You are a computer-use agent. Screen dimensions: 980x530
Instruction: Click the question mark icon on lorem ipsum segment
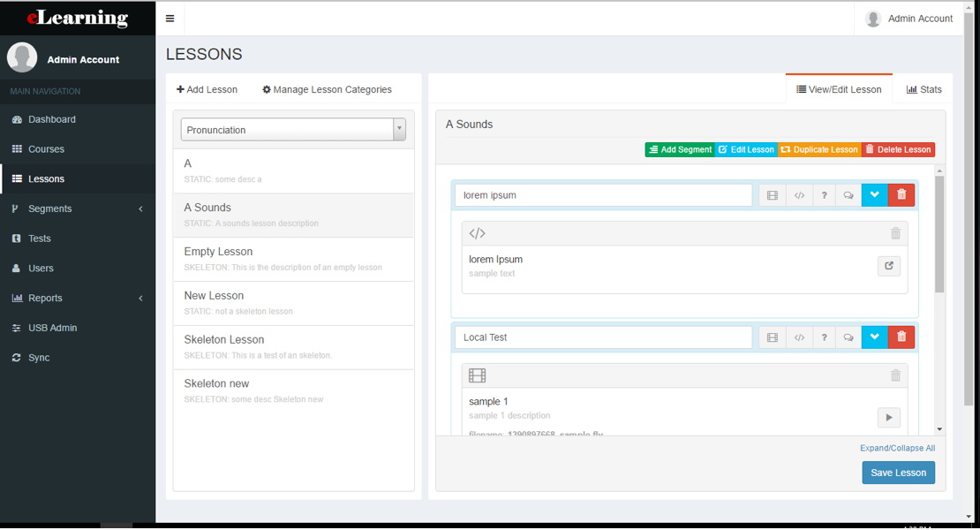click(824, 194)
